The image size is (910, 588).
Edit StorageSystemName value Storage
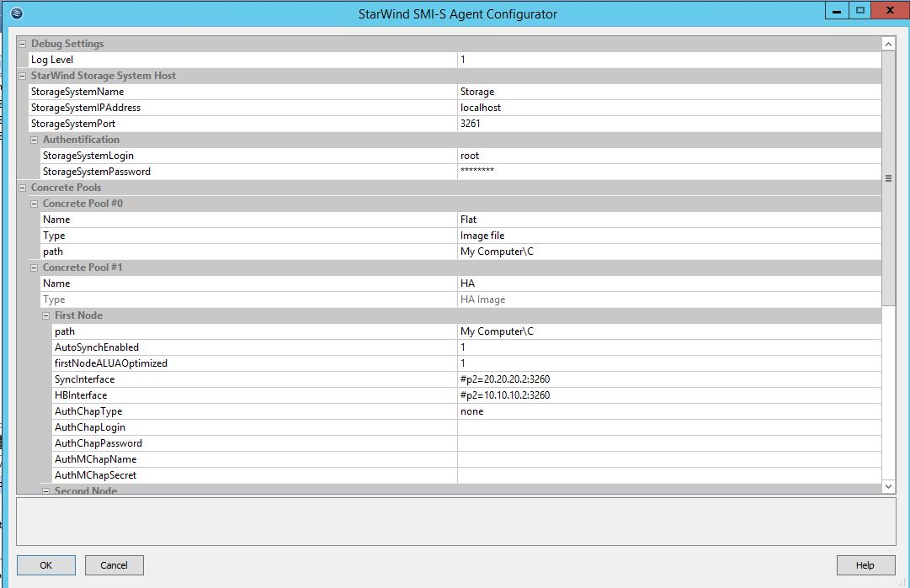(x=669, y=92)
